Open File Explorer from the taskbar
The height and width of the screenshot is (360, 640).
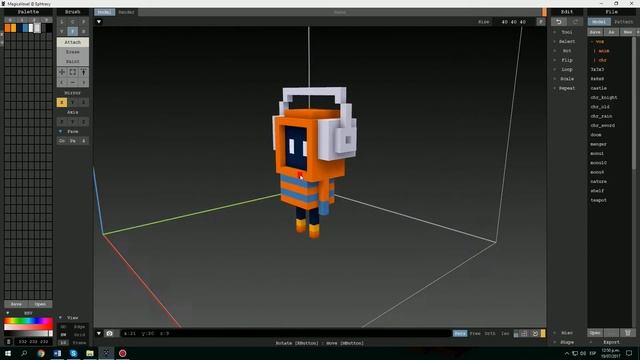pos(90,353)
